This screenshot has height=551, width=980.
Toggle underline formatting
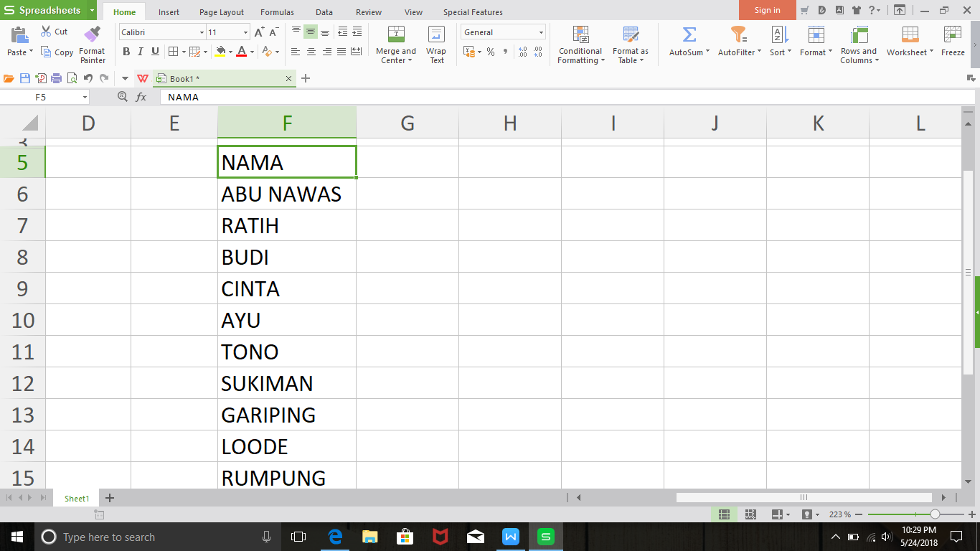point(155,52)
